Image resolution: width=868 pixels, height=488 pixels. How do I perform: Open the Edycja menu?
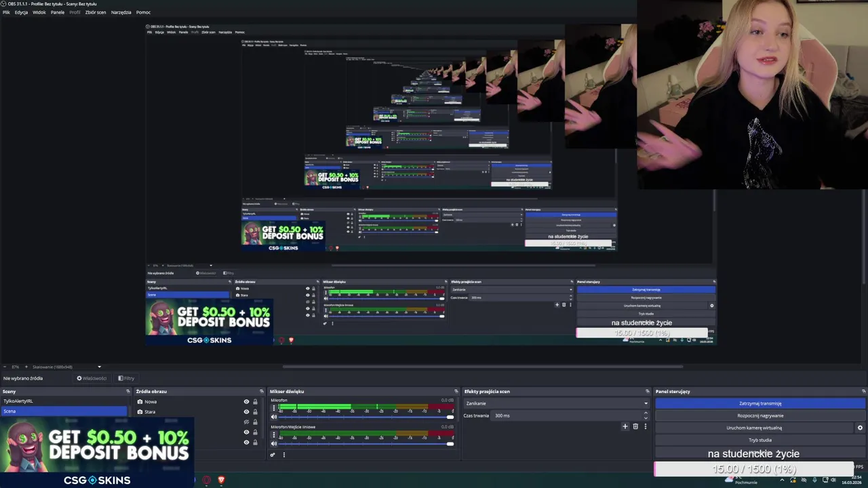tap(22, 12)
